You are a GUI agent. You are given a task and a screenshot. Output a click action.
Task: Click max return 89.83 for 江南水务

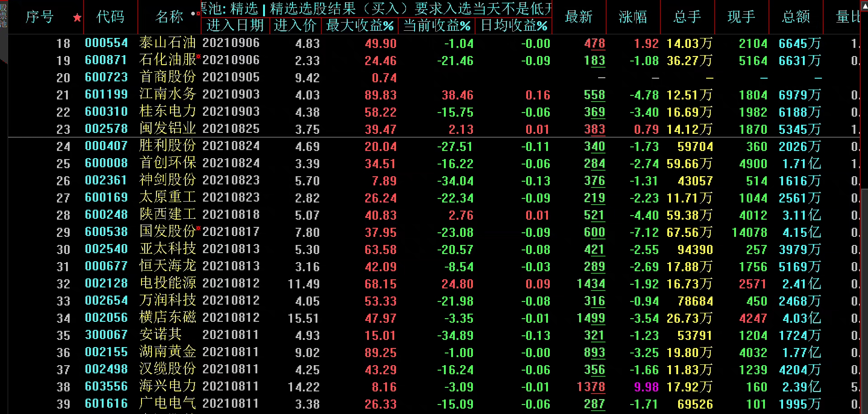pos(381,95)
